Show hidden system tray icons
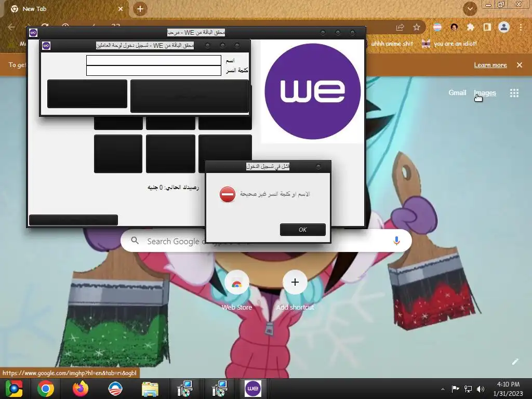 pyautogui.click(x=443, y=389)
